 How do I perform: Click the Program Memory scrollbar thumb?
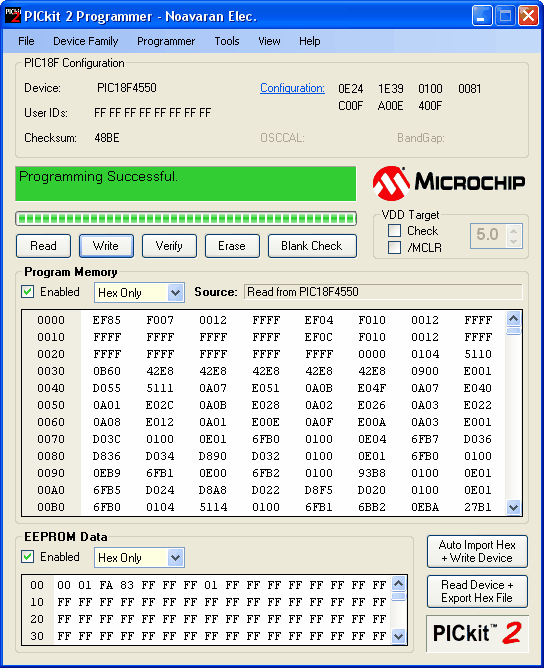pos(513,331)
